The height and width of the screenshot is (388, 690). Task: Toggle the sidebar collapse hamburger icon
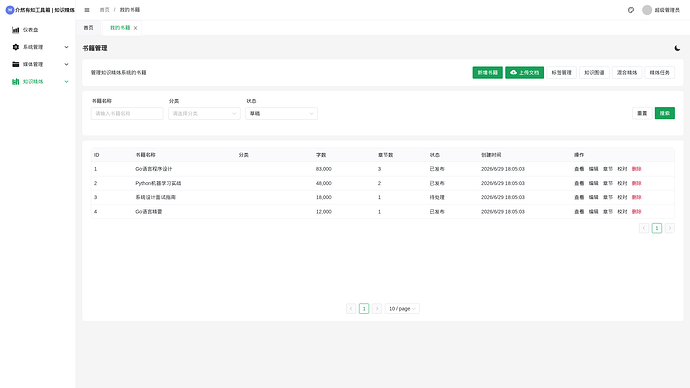[x=87, y=10]
